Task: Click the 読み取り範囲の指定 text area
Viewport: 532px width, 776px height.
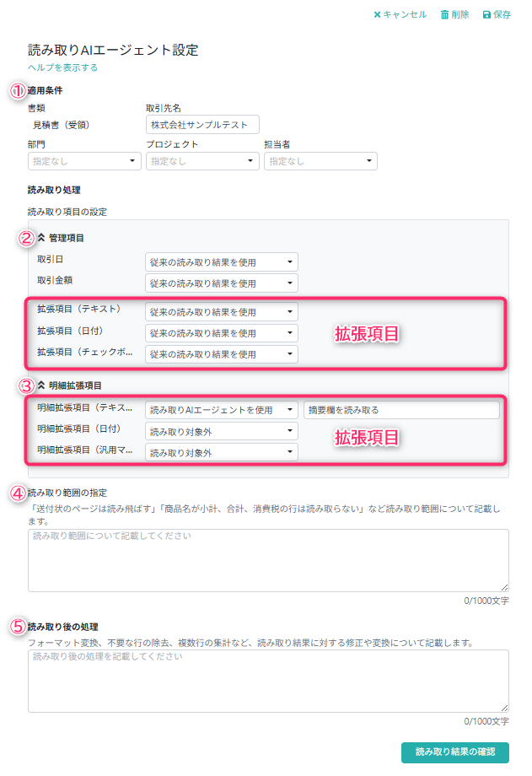Action: pos(268,560)
